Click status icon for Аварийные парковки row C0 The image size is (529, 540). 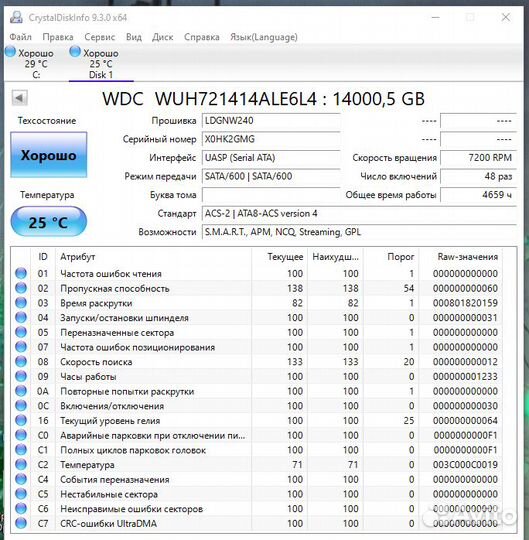click(21, 435)
